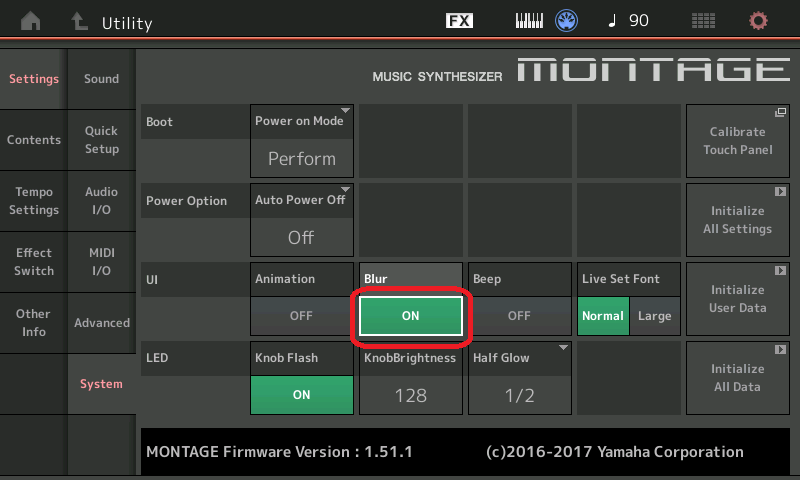
Task: Open the Live Set grid icon
Action: click(x=704, y=21)
